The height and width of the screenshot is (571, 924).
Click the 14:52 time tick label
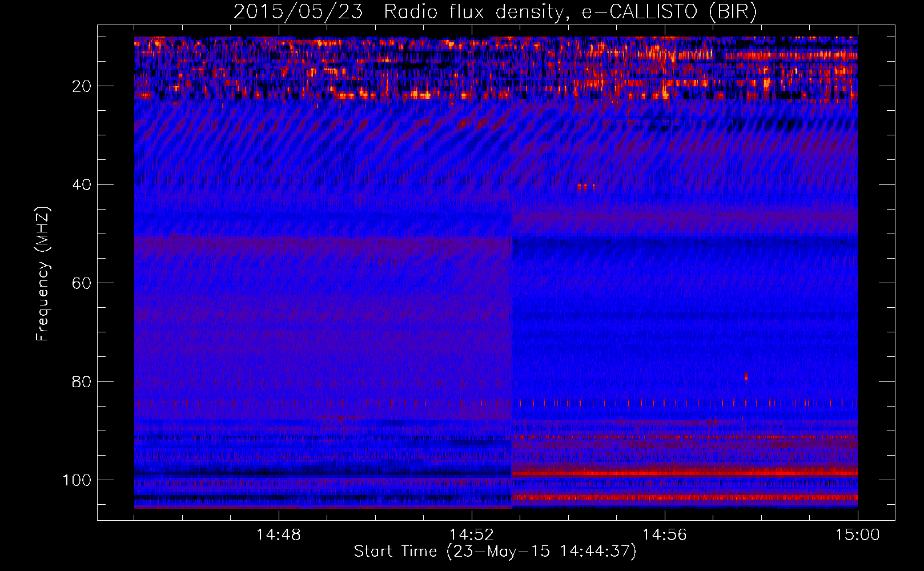(x=472, y=535)
